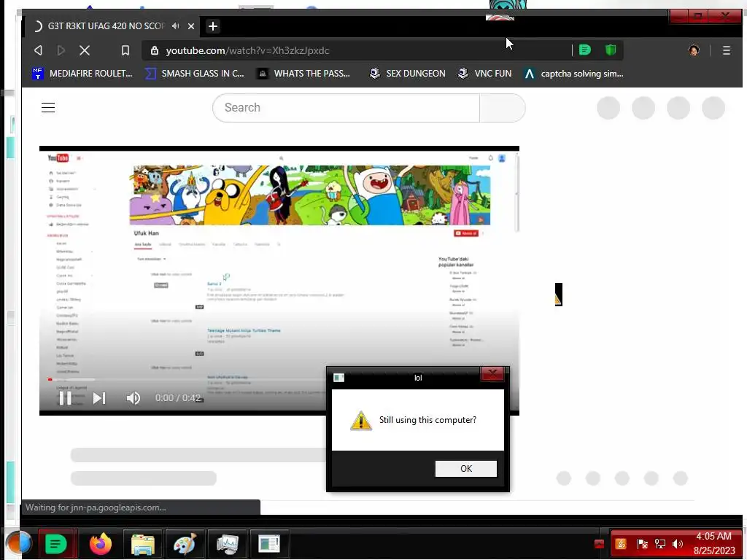The width and height of the screenshot is (747, 560).
Task: Stop the page from loading
Action: pyautogui.click(x=85, y=50)
